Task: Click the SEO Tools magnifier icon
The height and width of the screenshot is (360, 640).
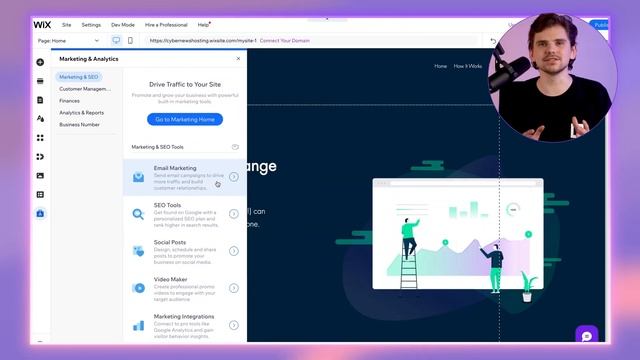Action: coord(138,214)
